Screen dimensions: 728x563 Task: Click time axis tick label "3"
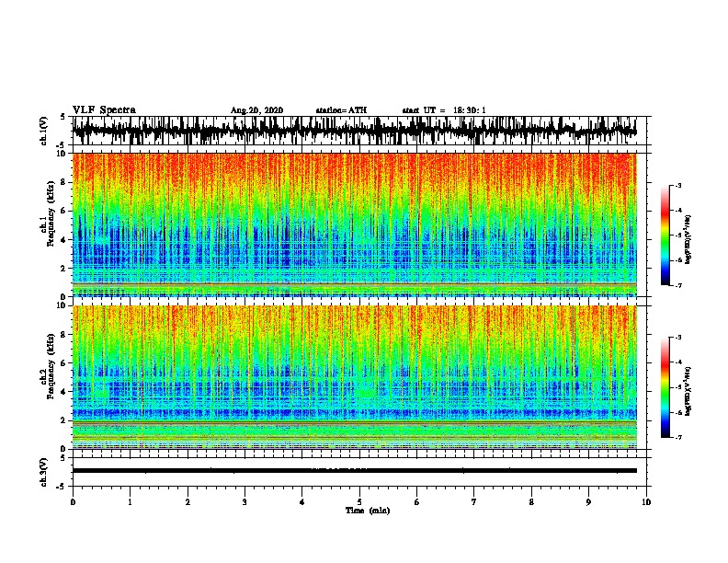coord(245,502)
